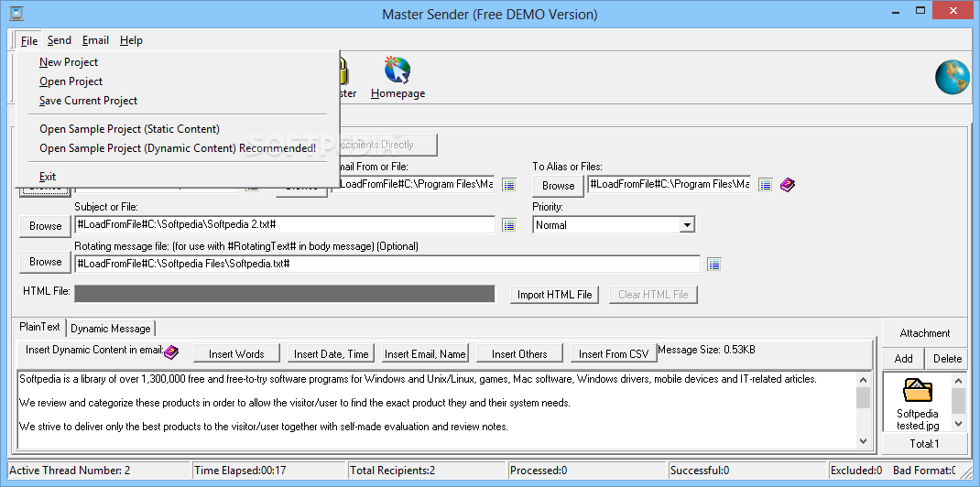Open list editor icon beside Subject field
Image resolution: width=980 pixels, height=487 pixels.
click(x=508, y=225)
